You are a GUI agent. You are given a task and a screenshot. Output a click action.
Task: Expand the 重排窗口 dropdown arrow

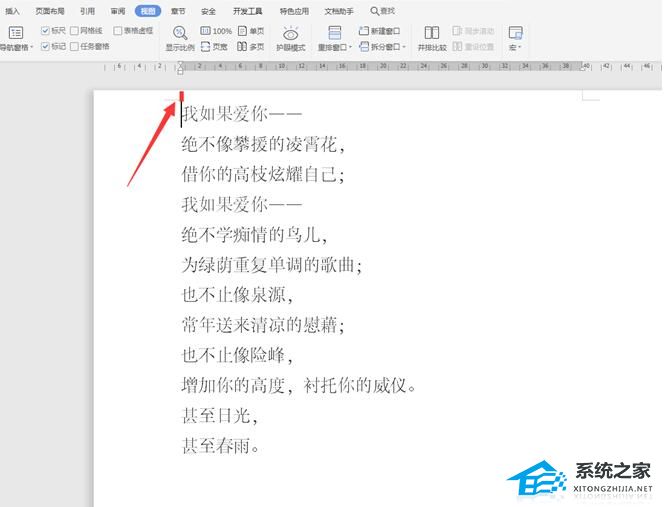click(351, 47)
